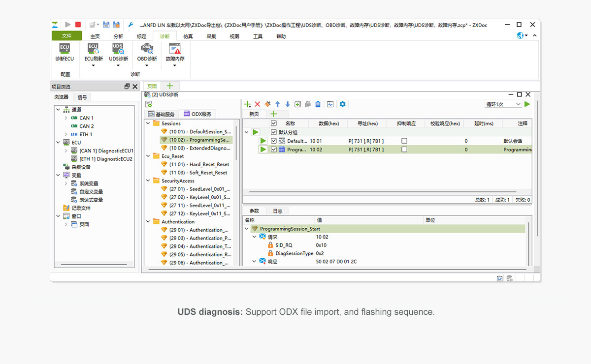Image resolution: width=591 pixels, height=364 pixels.
Task: Click the green 文件 file button
Action: pyautogui.click(x=66, y=36)
